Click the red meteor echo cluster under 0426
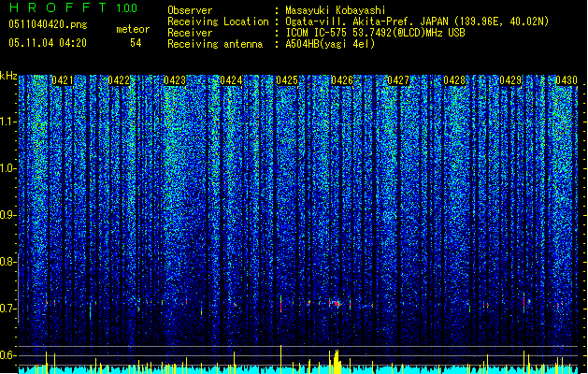 336,303
